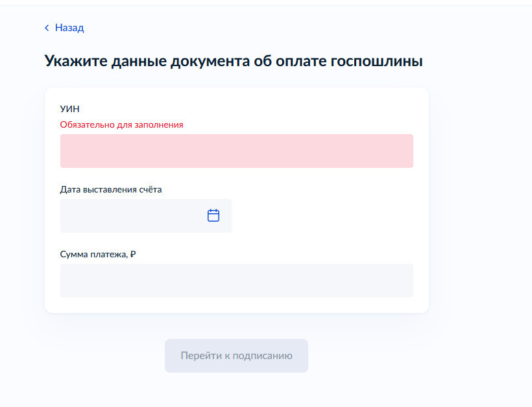Open the calendar date picker icon
Image resolution: width=532 pixels, height=407 pixels.
(x=213, y=216)
